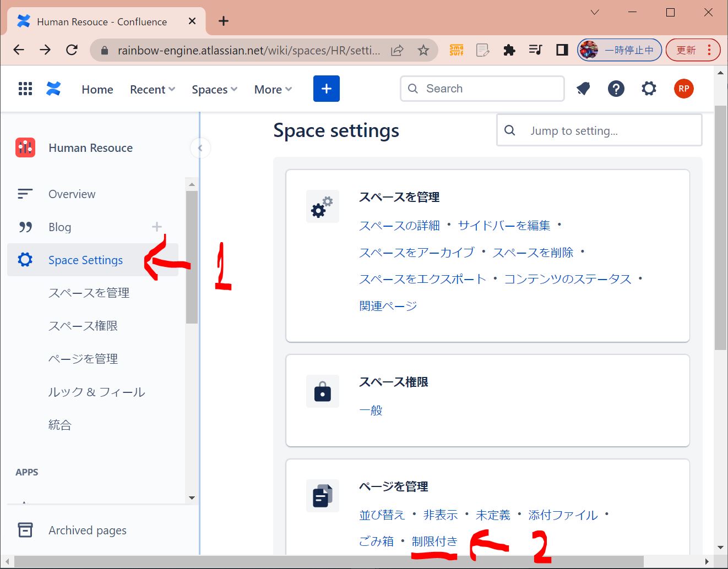Expand the Recent dropdown menu
Viewport: 728px width, 569px height.
[x=153, y=89]
